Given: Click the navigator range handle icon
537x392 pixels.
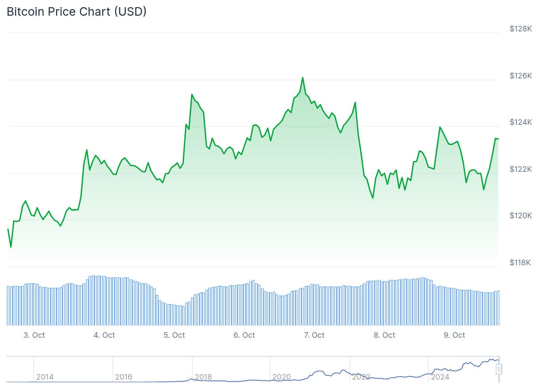Looking at the screenshot, I should click(x=499, y=369).
